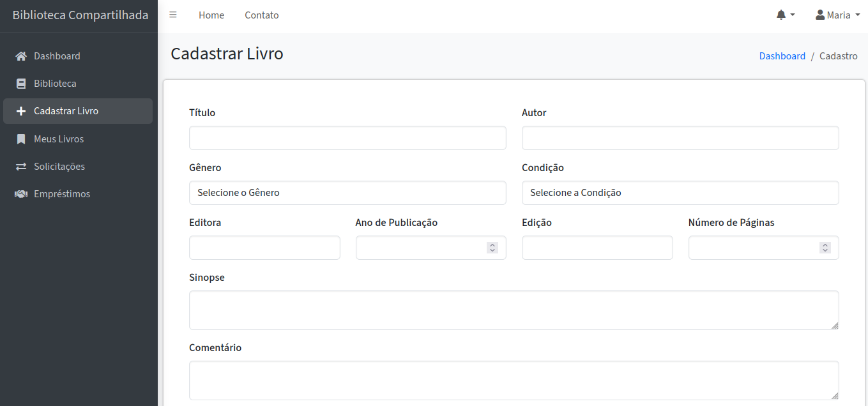The image size is (868, 406).
Task: Click the plus icon beside Cadastrar Livro
Action: pyautogui.click(x=21, y=110)
